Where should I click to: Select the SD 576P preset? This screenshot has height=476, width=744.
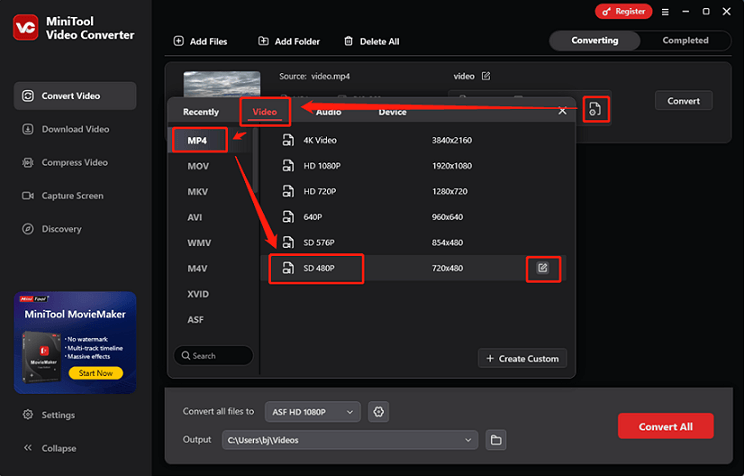coord(413,243)
